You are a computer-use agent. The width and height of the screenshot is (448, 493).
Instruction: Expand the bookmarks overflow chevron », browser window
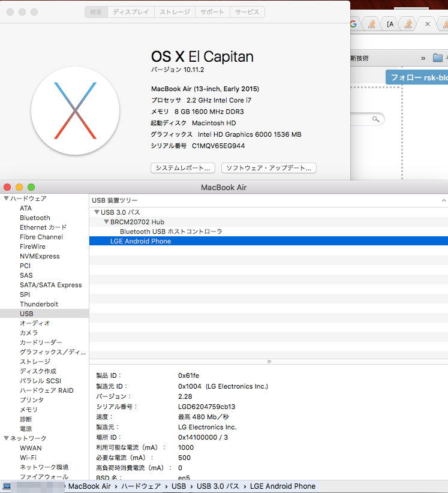click(x=423, y=58)
